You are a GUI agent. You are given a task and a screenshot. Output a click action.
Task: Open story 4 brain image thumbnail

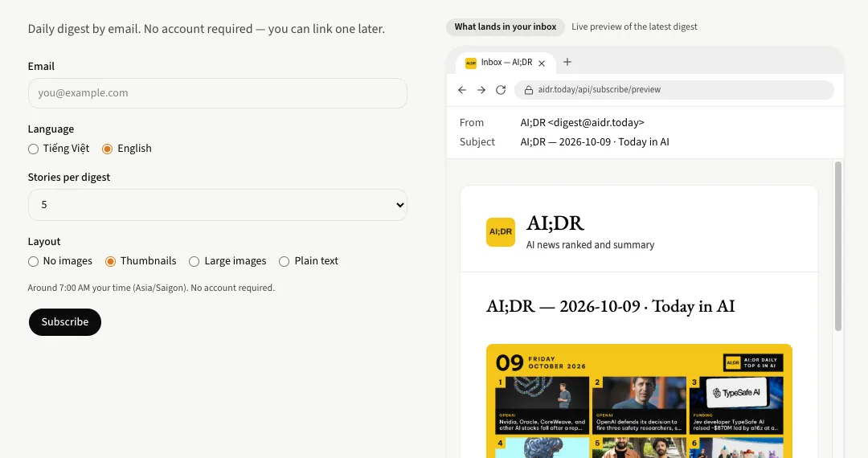542,448
